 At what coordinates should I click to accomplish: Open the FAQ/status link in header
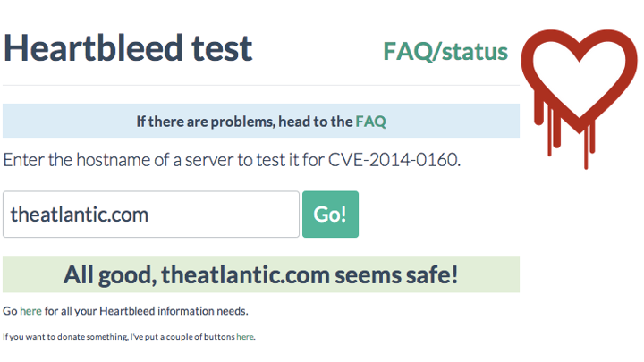445,52
